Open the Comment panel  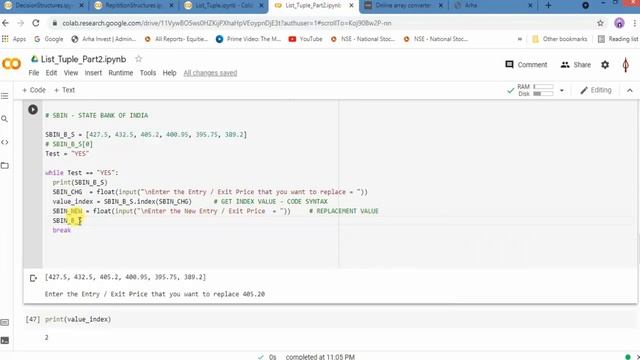point(526,64)
